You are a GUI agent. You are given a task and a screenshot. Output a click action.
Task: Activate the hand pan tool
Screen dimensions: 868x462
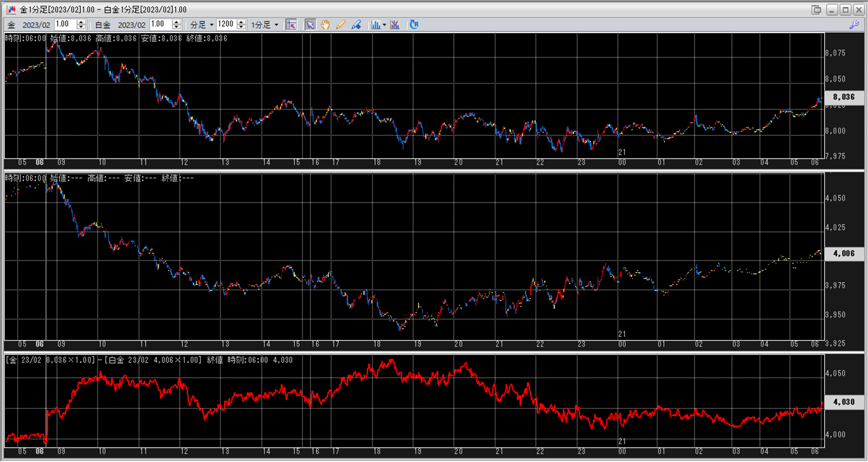325,25
